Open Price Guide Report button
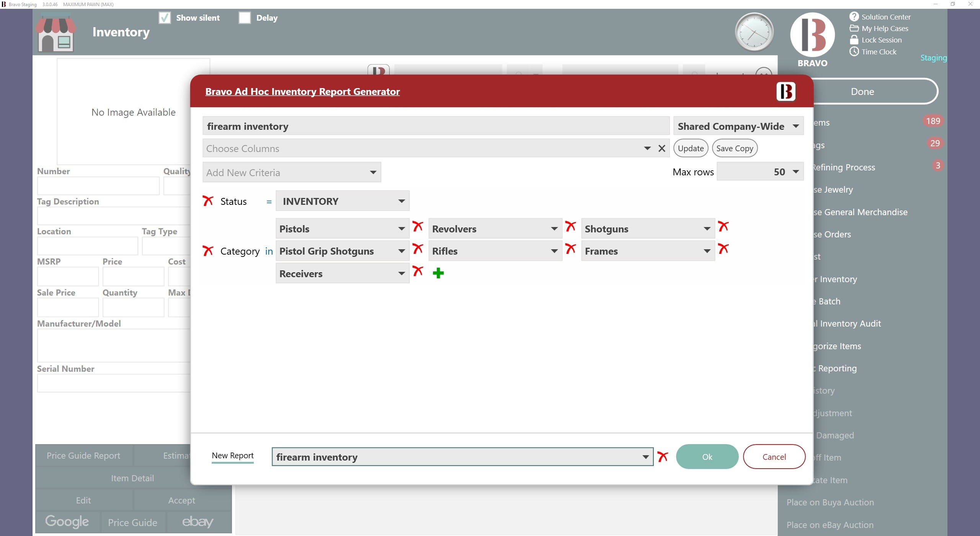This screenshot has width=980, height=536. pos(83,456)
